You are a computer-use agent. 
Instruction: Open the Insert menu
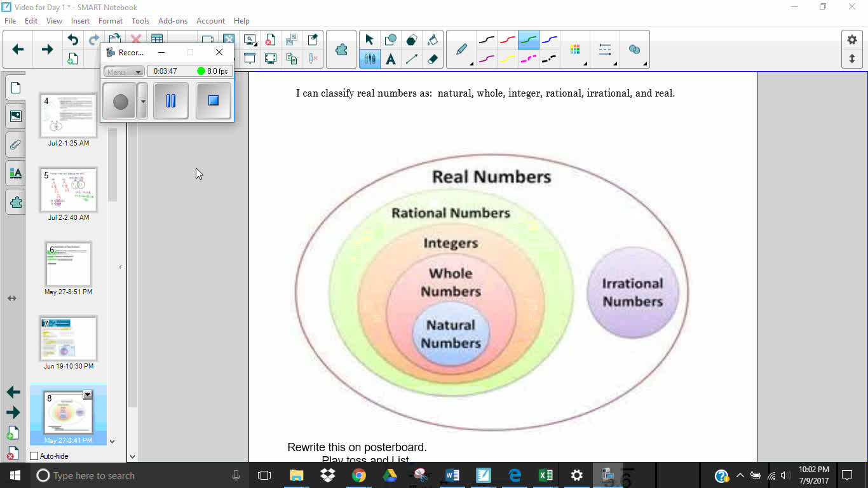(80, 21)
